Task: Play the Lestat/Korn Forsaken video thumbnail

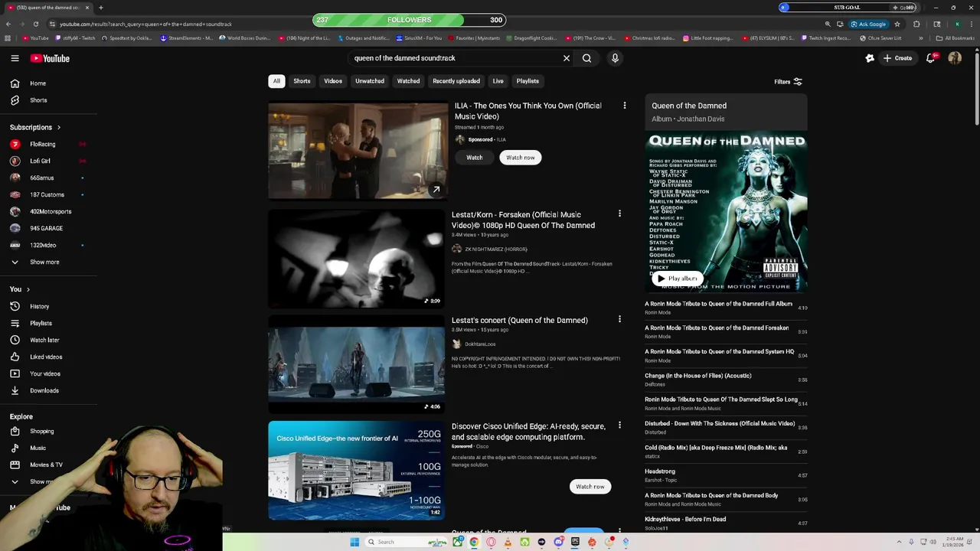Action: [356, 259]
